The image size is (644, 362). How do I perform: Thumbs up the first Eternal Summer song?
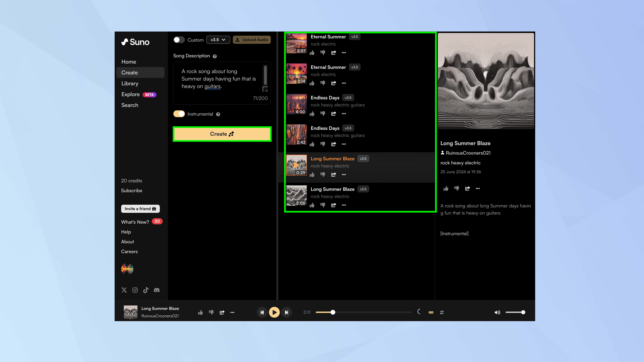point(312,53)
